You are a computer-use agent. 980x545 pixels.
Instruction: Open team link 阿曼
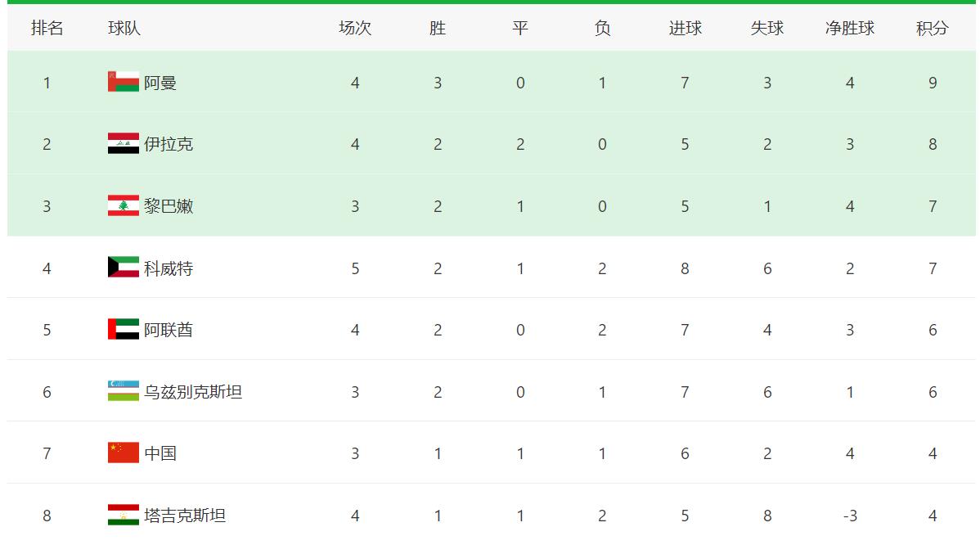coord(160,83)
